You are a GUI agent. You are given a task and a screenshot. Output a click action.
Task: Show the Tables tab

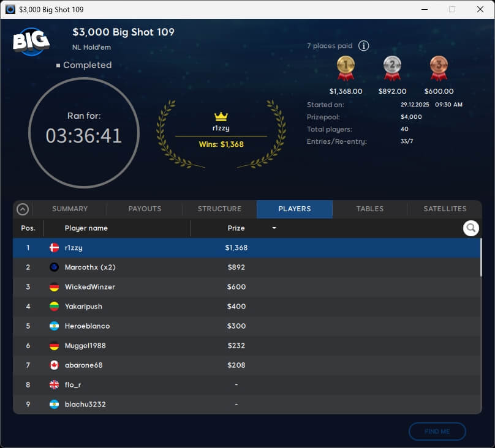370,209
